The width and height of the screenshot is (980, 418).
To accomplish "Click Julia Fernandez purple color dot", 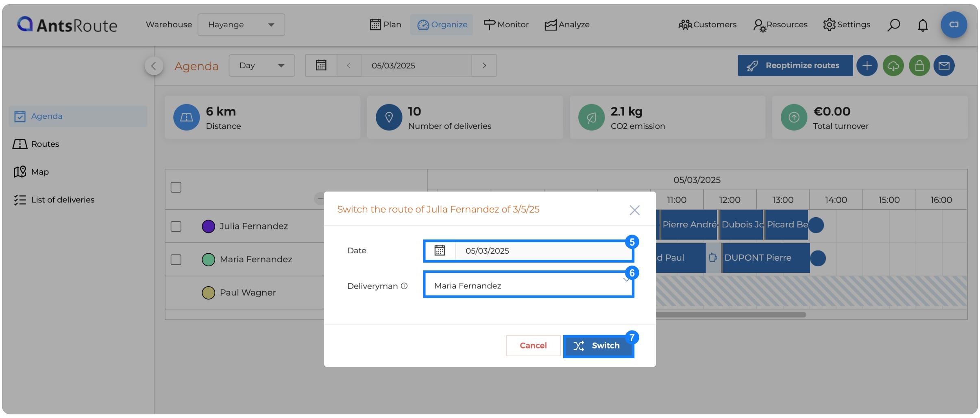I will coord(208,226).
